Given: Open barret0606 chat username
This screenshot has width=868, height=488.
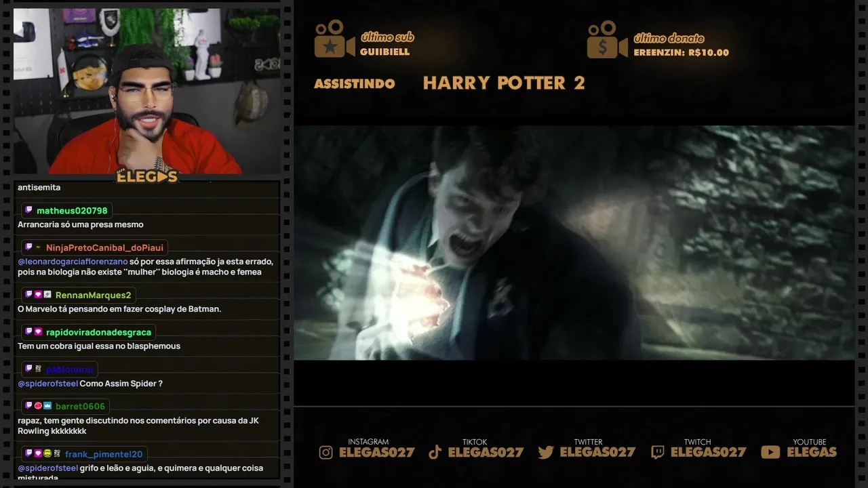Looking at the screenshot, I should click(x=80, y=407).
